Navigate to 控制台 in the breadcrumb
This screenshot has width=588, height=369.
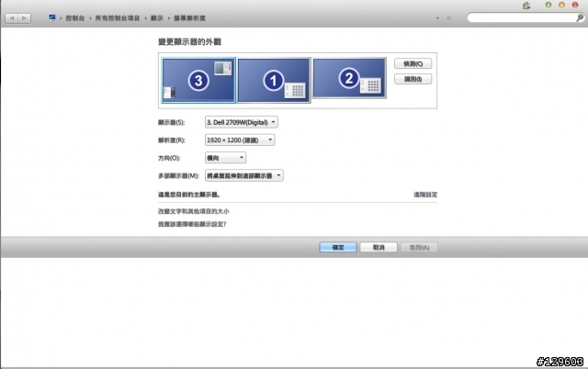click(75, 18)
